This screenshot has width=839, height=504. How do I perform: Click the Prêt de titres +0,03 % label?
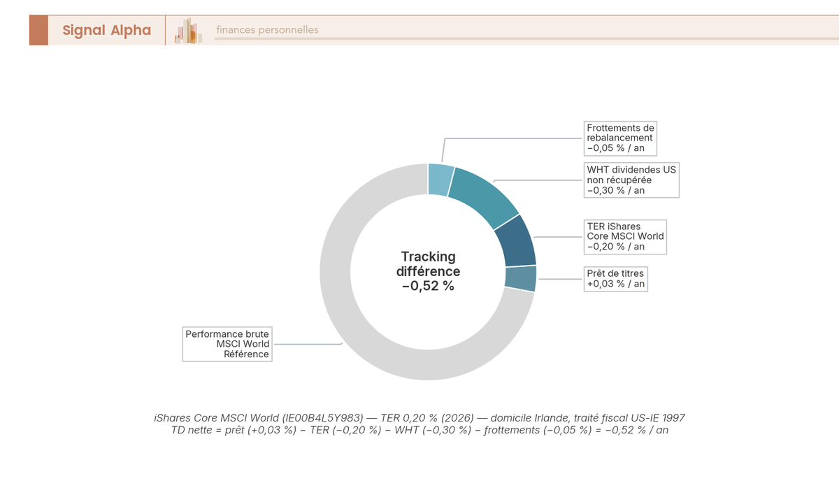tap(616, 279)
